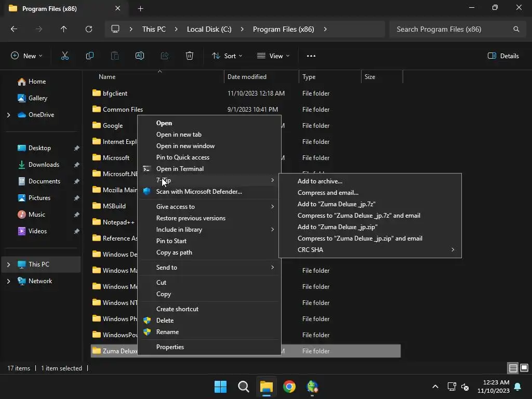Expand chevron after Program Files (x86)
This screenshot has width=532, height=399.
325,29
